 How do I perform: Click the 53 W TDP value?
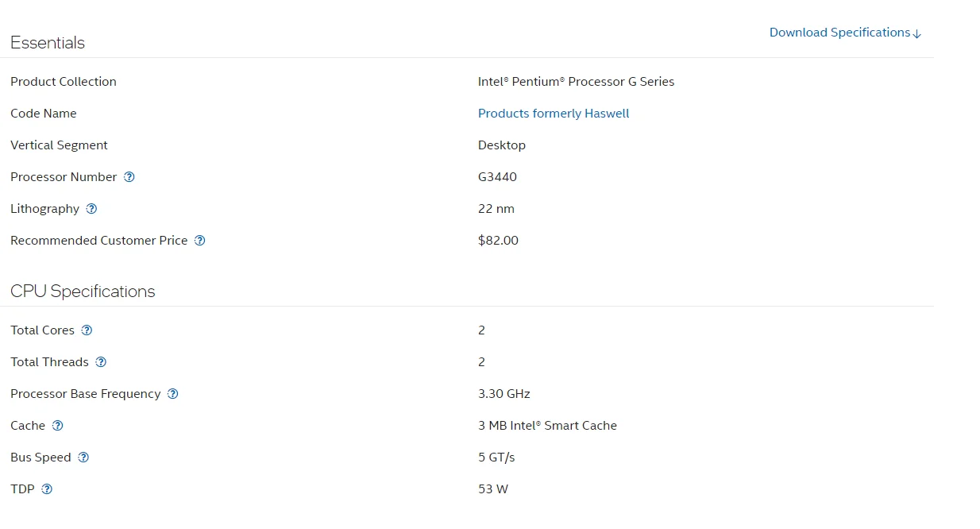pos(493,489)
